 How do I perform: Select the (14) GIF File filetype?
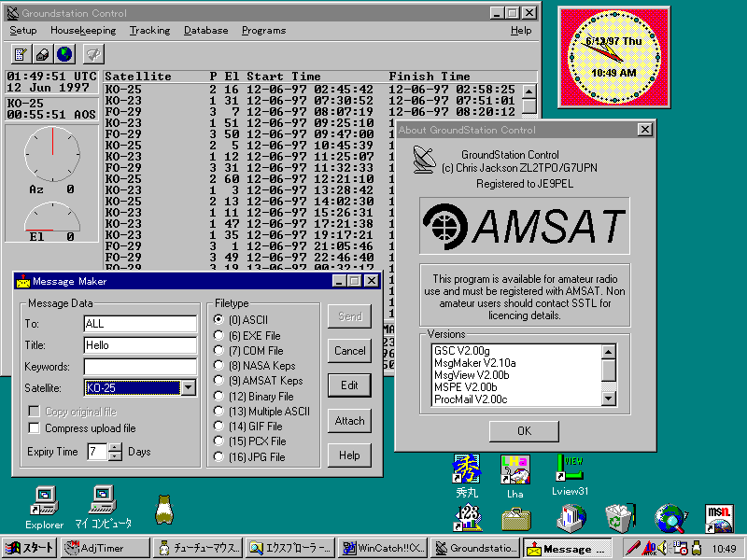pyautogui.click(x=219, y=426)
